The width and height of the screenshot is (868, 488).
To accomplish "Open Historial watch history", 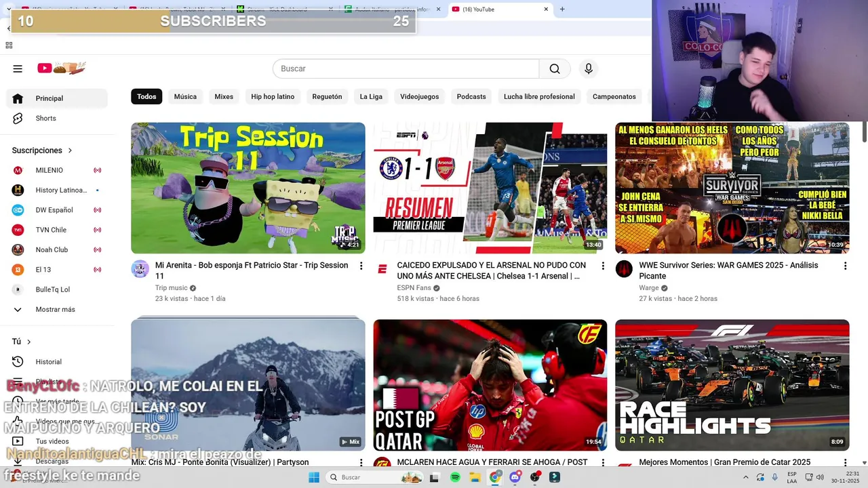I will tap(57, 362).
